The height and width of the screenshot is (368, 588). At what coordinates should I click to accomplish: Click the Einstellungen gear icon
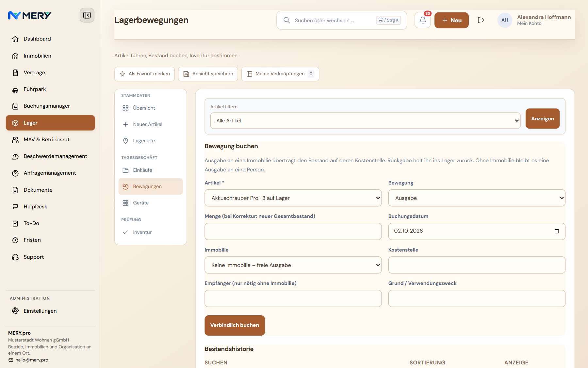pos(15,311)
